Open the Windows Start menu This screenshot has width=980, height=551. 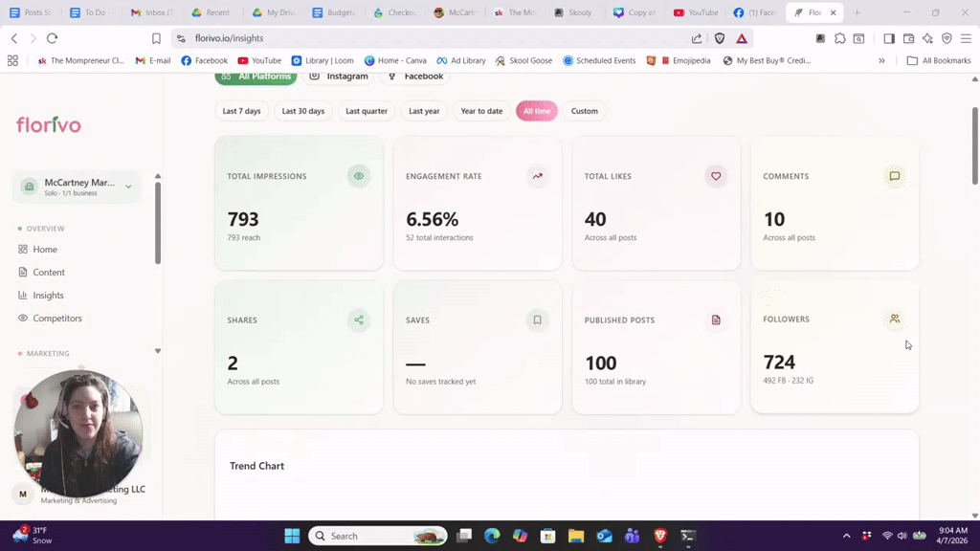(x=292, y=536)
